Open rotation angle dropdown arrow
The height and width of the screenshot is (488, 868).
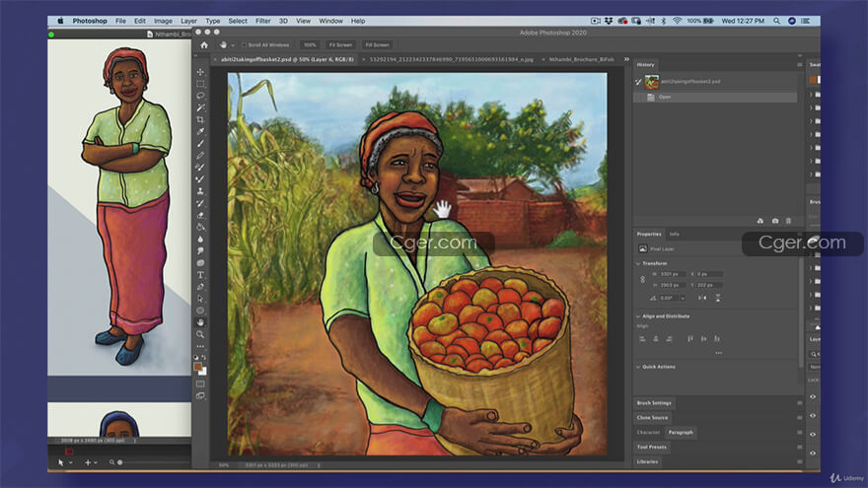tap(683, 298)
